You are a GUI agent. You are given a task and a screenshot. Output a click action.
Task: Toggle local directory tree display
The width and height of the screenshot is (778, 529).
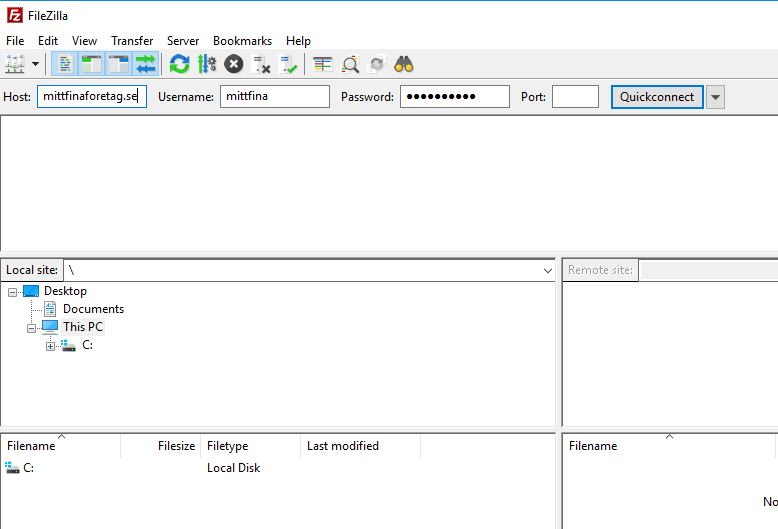click(91, 64)
